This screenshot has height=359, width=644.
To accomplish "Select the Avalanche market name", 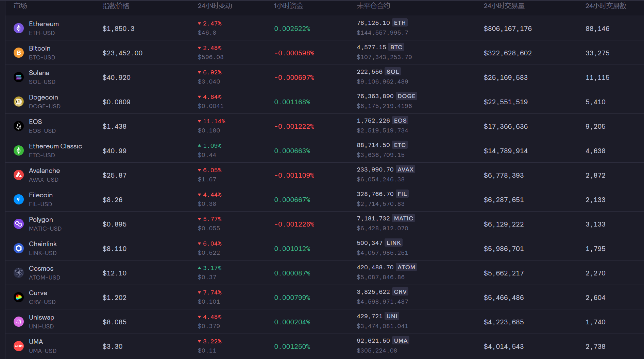I will coord(45,170).
